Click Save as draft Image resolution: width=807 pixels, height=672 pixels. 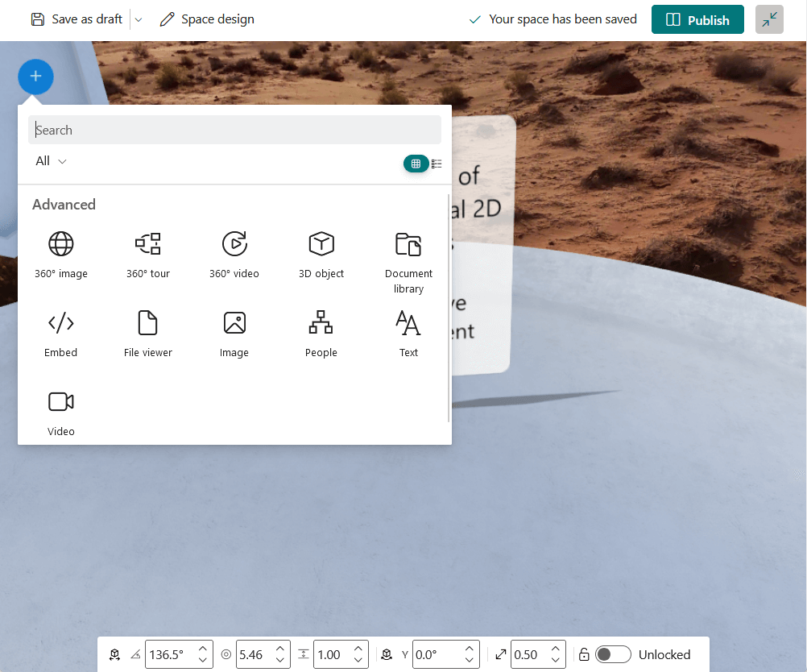pyautogui.click(x=77, y=19)
